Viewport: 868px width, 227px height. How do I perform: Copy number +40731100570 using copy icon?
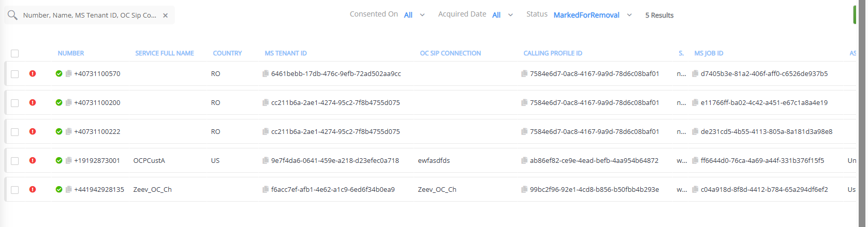tap(68, 74)
